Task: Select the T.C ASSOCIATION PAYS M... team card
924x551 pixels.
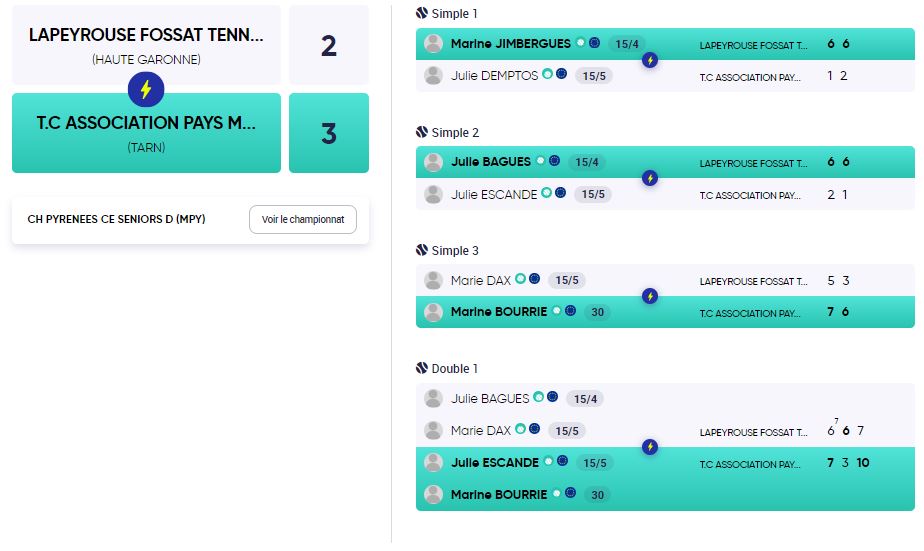Action: click(x=146, y=133)
